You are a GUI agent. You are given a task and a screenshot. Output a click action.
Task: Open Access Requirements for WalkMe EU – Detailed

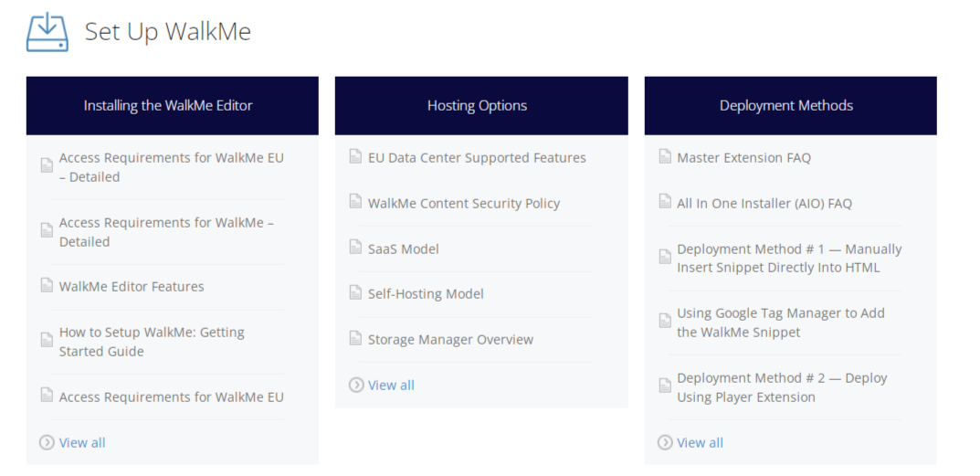pos(171,167)
